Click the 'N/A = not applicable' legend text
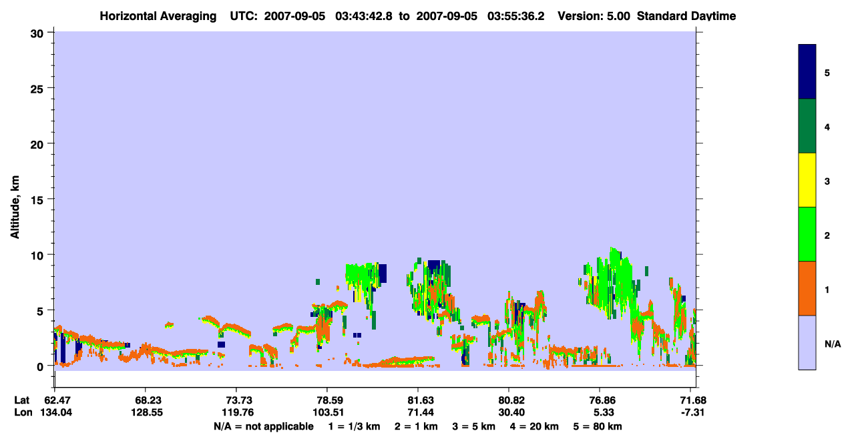This screenshot has width=868, height=445. (263, 426)
